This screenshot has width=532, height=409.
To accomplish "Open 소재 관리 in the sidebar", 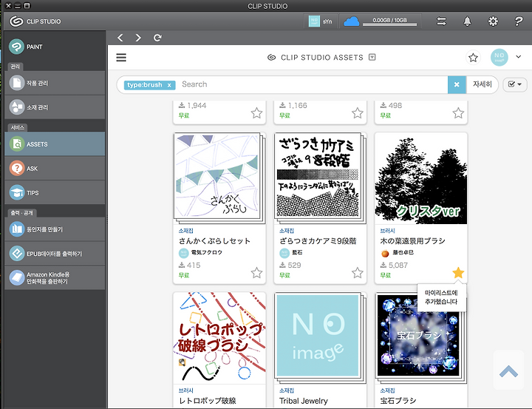I will click(x=55, y=107).
